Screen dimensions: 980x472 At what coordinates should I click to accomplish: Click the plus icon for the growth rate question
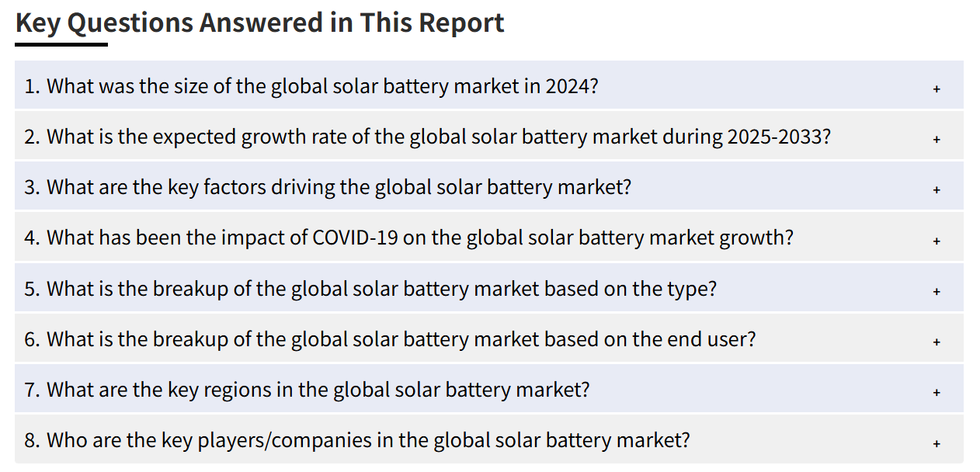(x=937, y=139)
